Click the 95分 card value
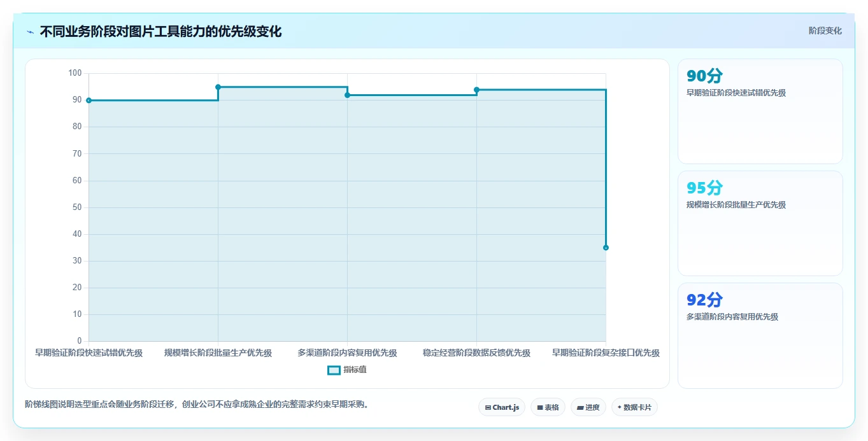Viewport: 868px width, 441px height. [x=704, y=188]
